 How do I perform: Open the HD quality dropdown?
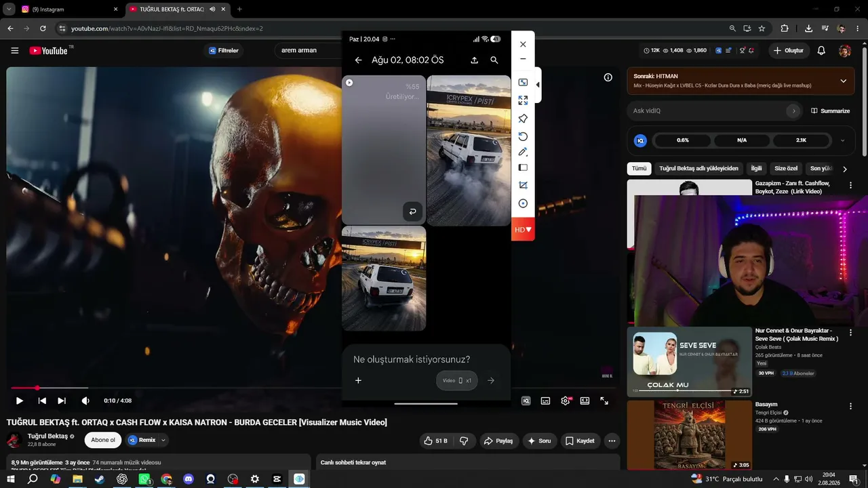[x=523, y=229]
